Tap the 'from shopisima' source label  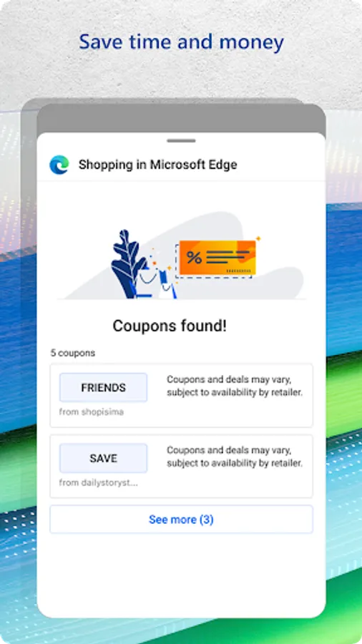pos(91,411)
